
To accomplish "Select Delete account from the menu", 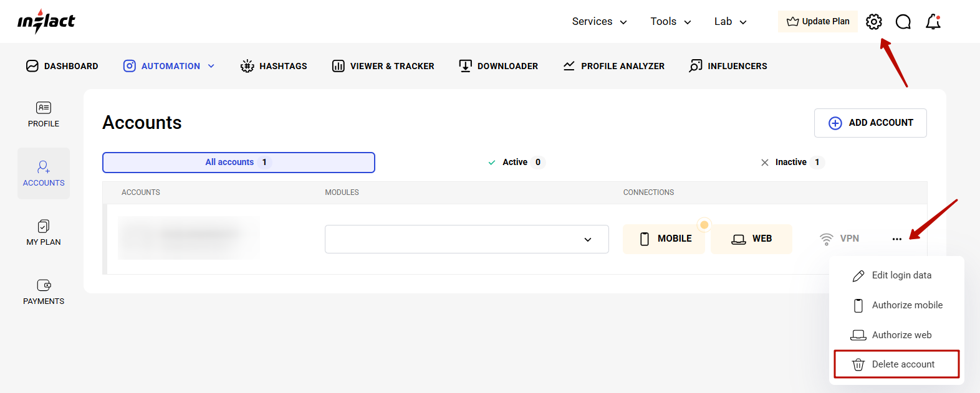I will coord(896,364).
